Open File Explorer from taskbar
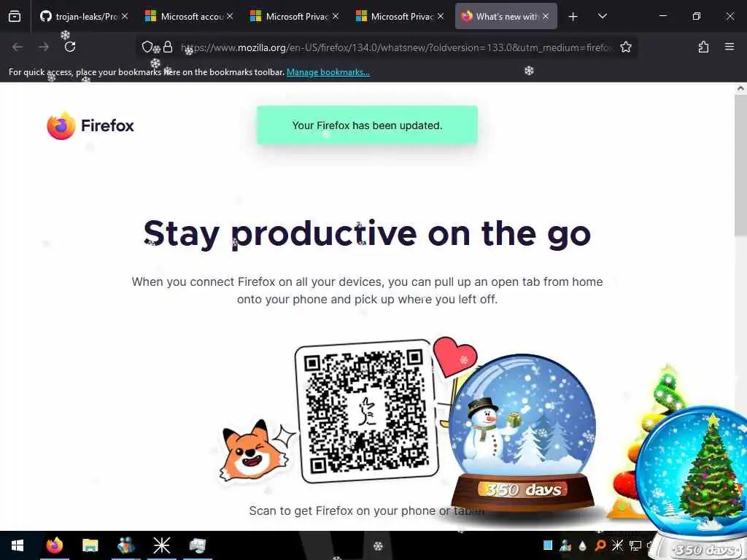The height and width of the screenshot is (560, 747). point(90,545)
